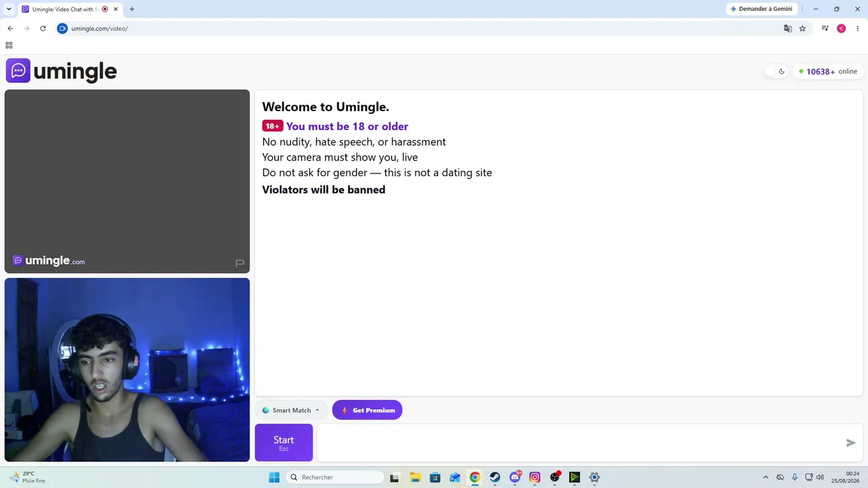The height and width of the screenshot is (488, 868).
Task: Open File Explorer from taskbar
Action: 415,477
